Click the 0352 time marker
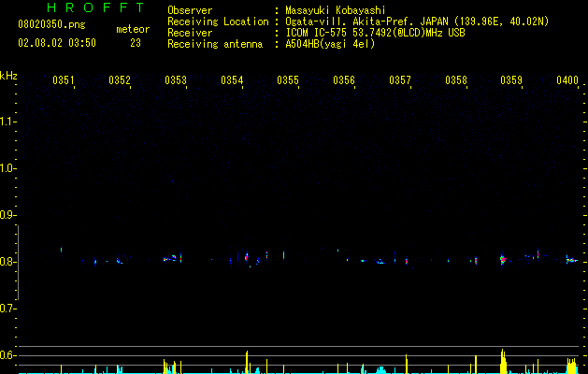 coord(120,80)
